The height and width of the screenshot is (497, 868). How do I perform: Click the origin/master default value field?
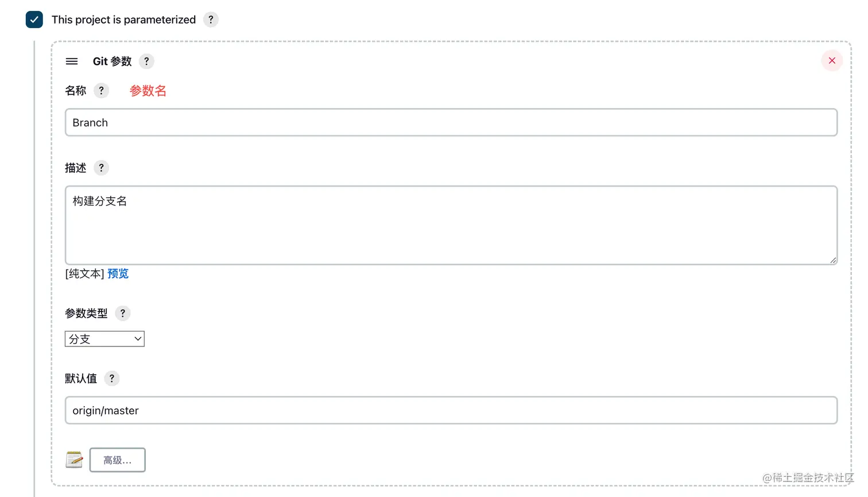451,410
